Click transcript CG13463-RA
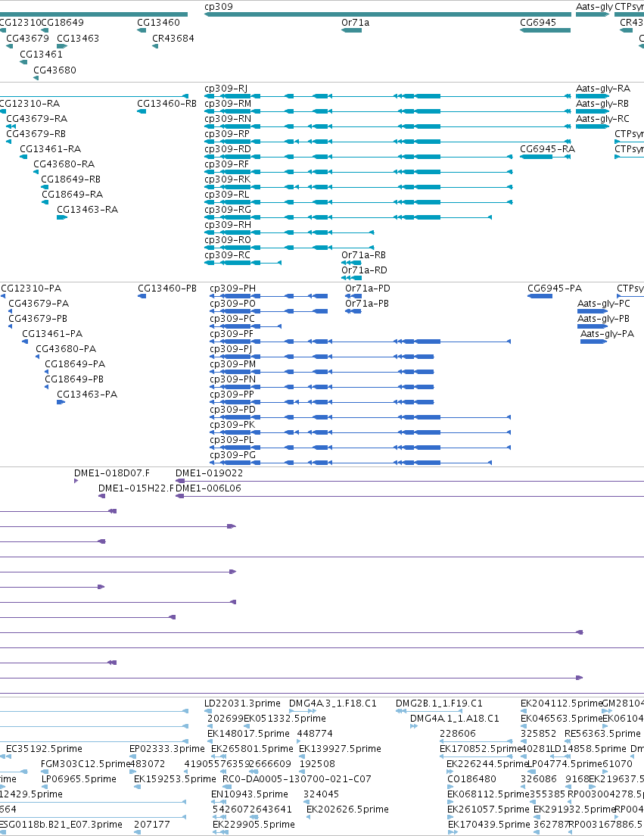Screen dimensions: 644x836 [87, 210]
